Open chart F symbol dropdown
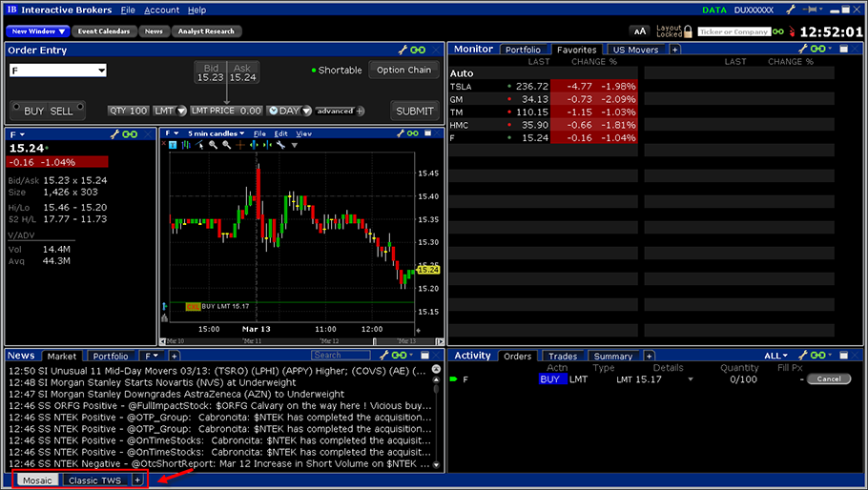The width and height of the screenshot is (868, 490). point(172,133)
